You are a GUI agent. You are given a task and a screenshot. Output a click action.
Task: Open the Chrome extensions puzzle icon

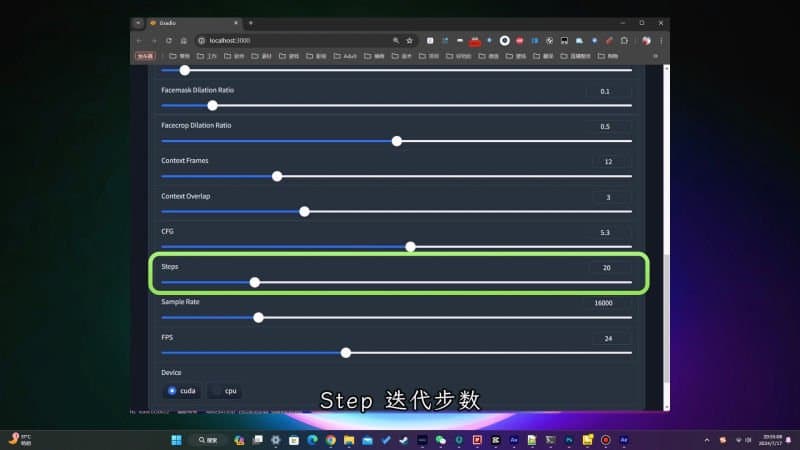click(625, 40)
